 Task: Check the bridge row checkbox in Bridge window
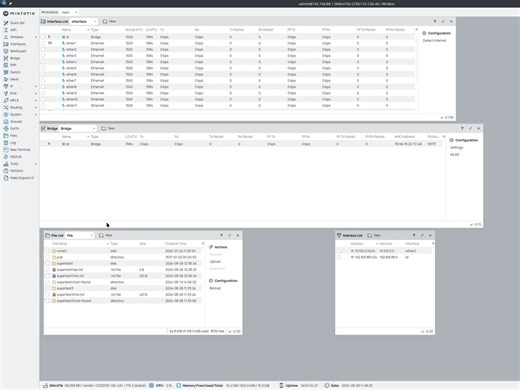pos(43,144)
